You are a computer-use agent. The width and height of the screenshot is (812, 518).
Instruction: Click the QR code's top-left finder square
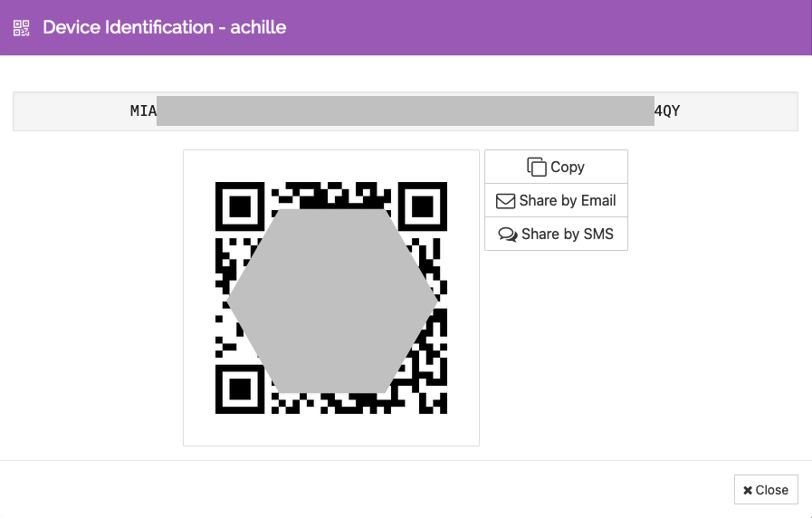tap(239, 206)
